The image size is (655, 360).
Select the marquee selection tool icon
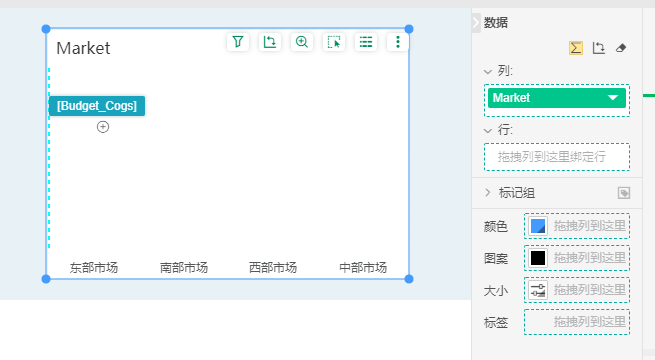coord(334,42)
